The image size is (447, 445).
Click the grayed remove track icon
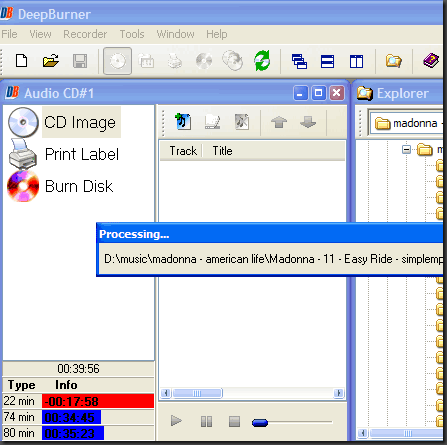[242, 122]
